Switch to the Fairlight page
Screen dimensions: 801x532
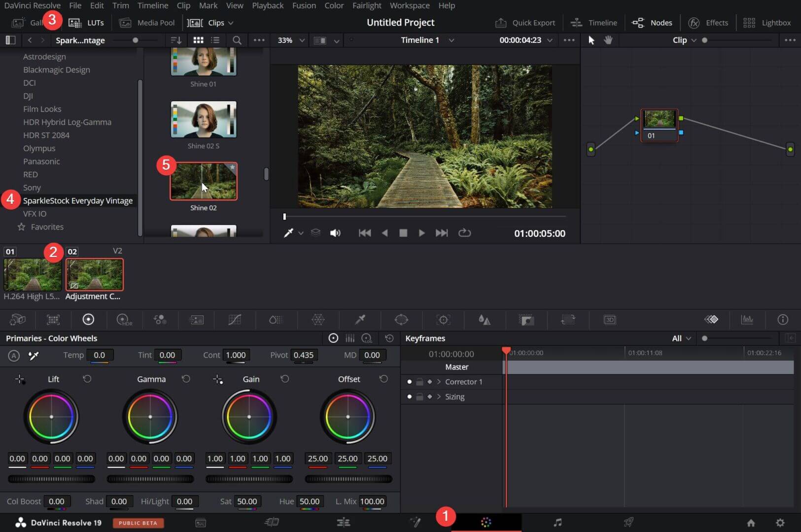point(558,522)
